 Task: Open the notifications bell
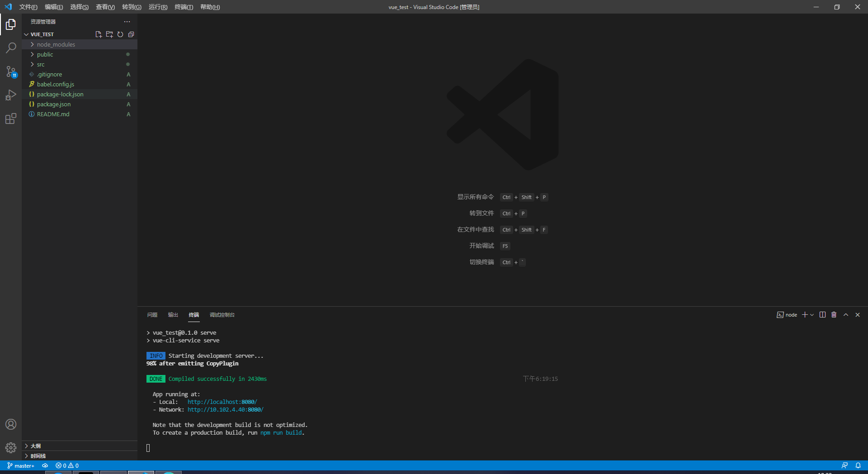[x=858, y=465]
